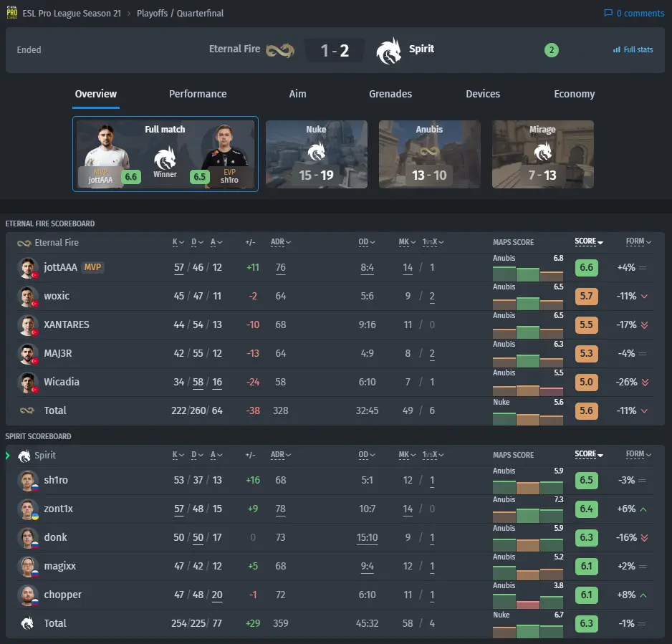This screenshot has height=644, width=672.
Task: Switch to the Overview tab
Action: click(x=96, y=94)
